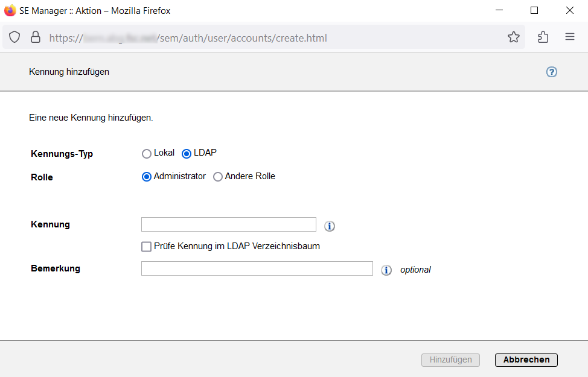Show the info icon next to Bemerkung
The width and height of the screenshot is (588, 377).
(x=386, y=270)
